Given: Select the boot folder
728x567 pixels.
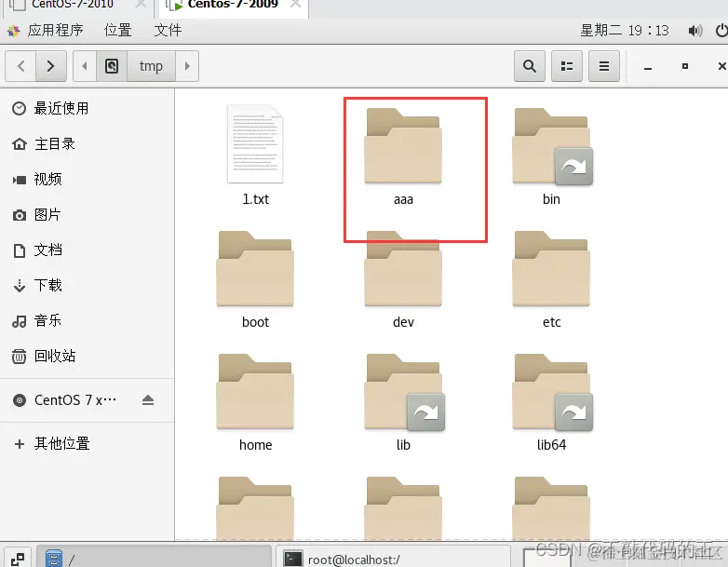Looking at the screenshot, I should (255, 269).
